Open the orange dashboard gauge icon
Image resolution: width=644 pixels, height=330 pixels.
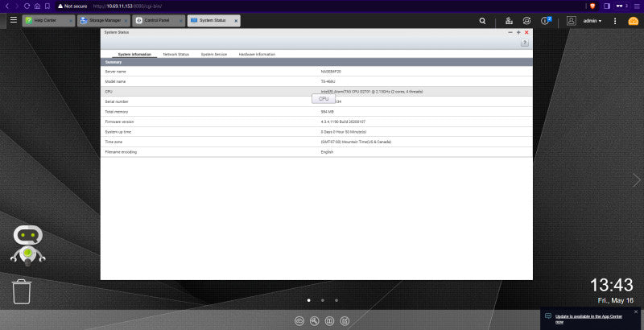[634, 21]
